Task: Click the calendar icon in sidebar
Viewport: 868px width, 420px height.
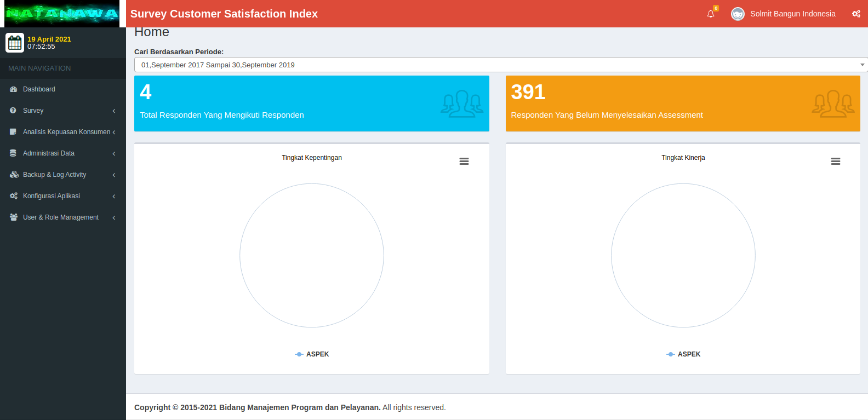Action: 15,43
